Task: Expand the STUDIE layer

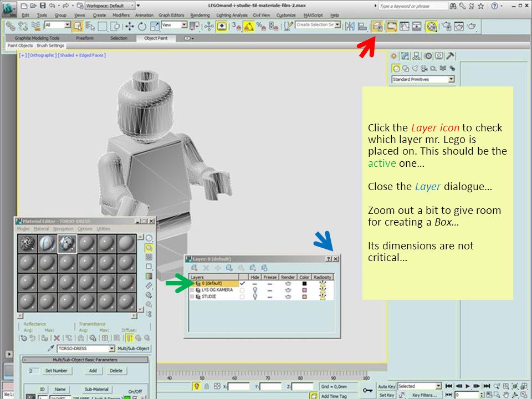Action: [192, 296]
